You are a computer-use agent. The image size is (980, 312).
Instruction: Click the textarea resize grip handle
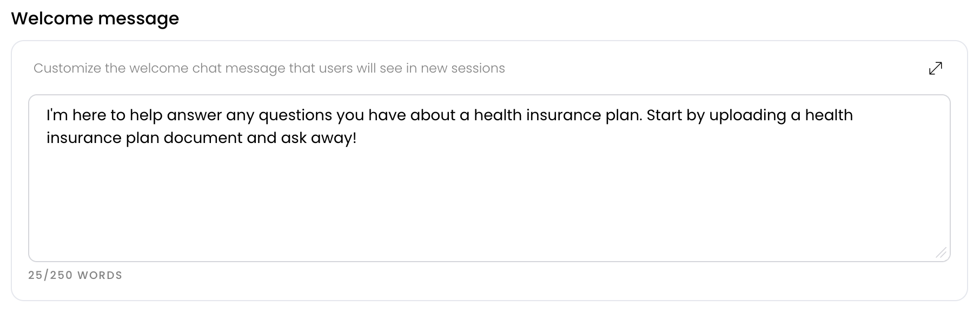click(x=941, y=252)
